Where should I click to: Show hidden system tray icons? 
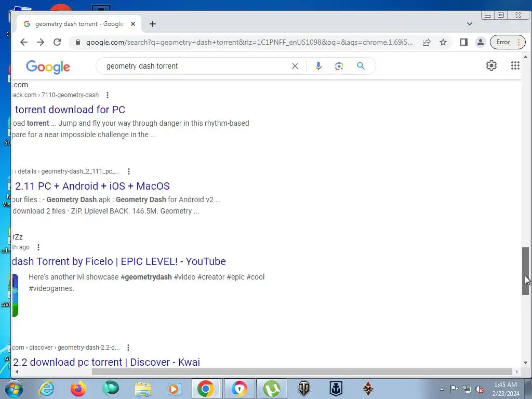442,389
